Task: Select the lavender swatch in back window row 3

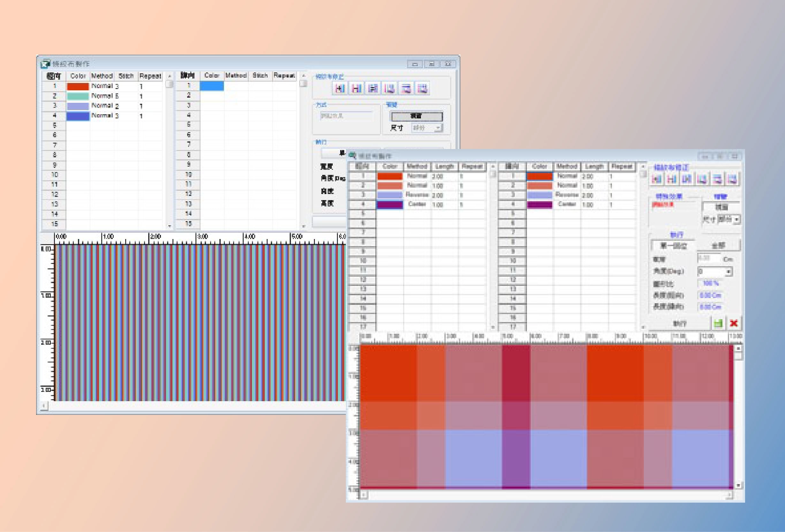Action: pyautogui.click(x=78, y=106)
